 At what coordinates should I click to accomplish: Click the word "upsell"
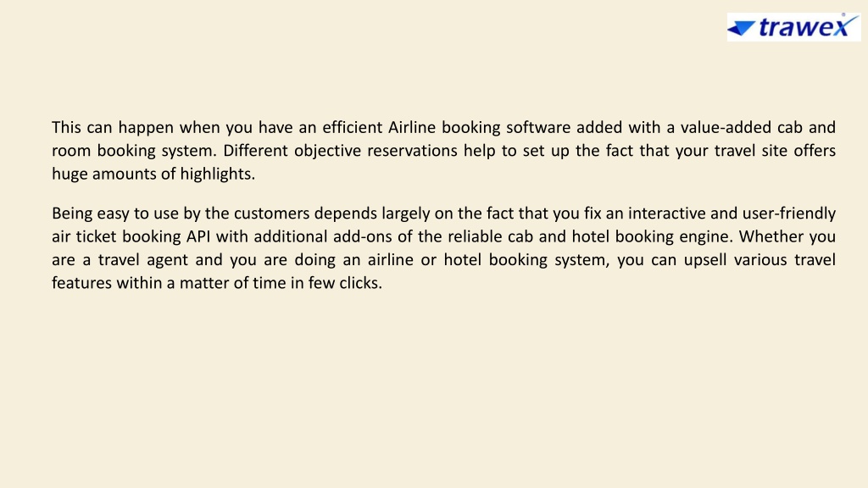[x=705, y=260]
